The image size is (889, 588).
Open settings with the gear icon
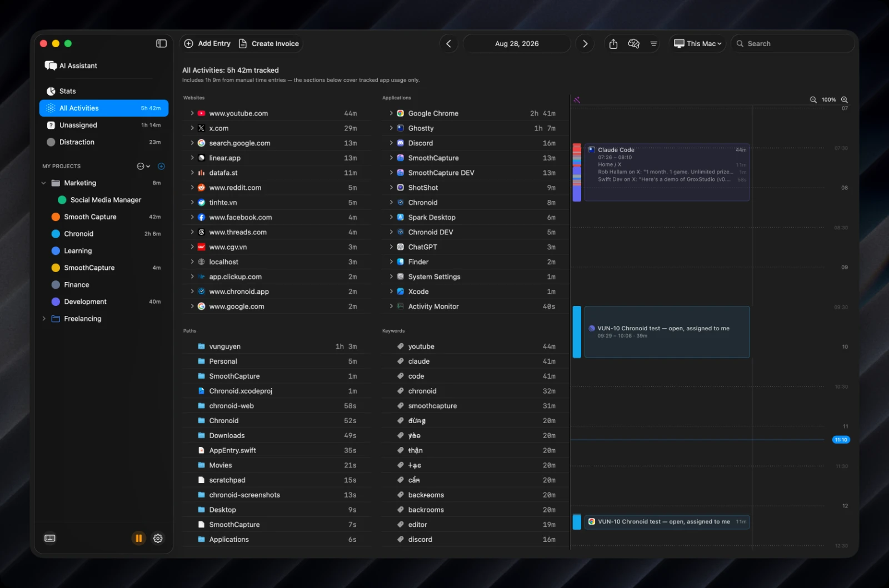pos(158,538)
